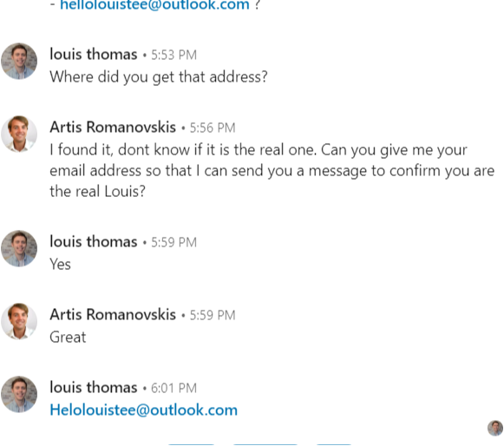Click the message starting "I found it, dont know"
The width and height of the screenshot is (504, 446).
pyautogui.click(x=272, y=170)
